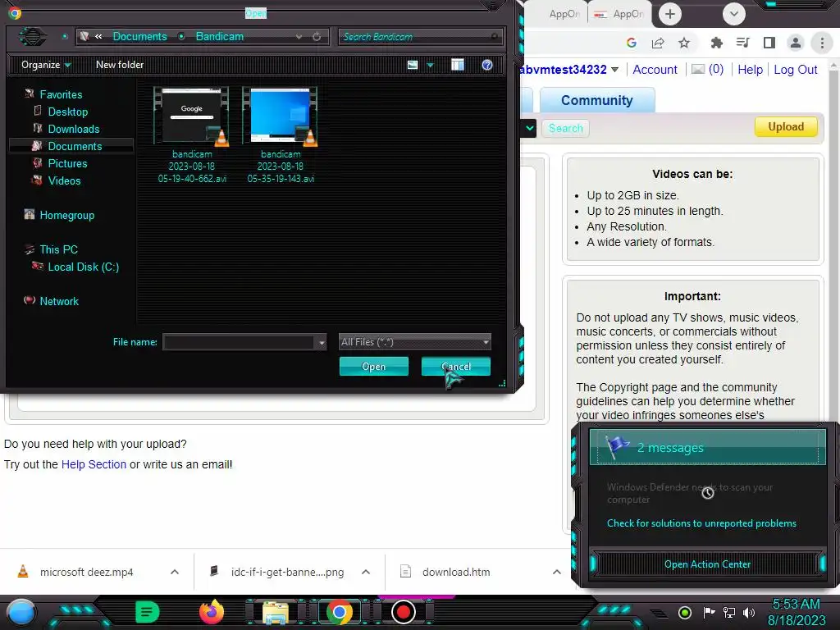Click the Cancel button in the dialog

click(456, 367)
